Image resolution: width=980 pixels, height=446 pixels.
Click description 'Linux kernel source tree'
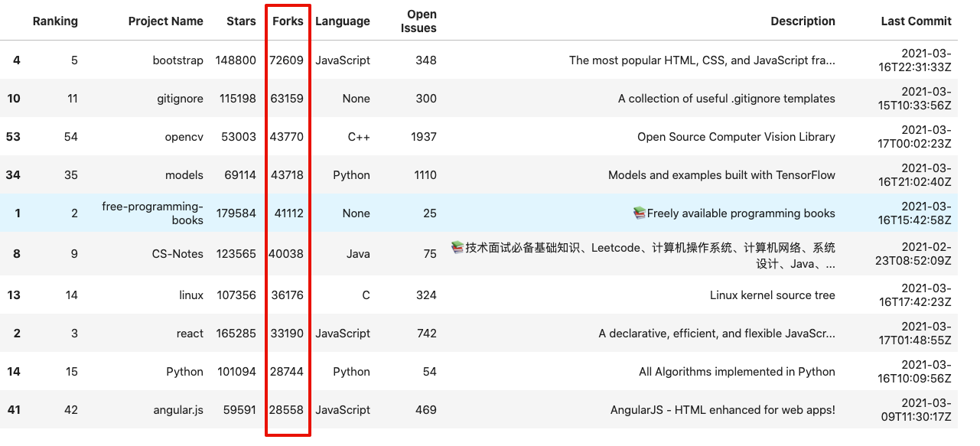pyautogui.click(x=773, y=295)
